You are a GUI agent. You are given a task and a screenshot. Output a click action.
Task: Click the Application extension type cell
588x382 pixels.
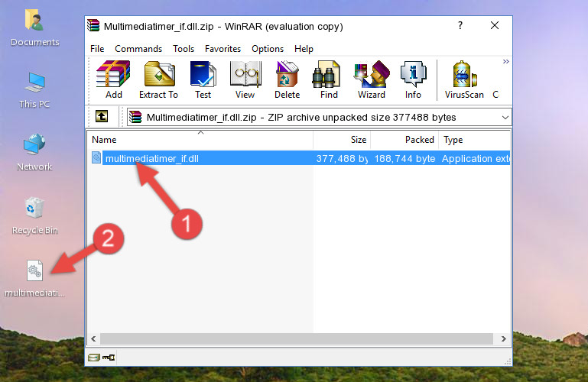tap(476, 158)
